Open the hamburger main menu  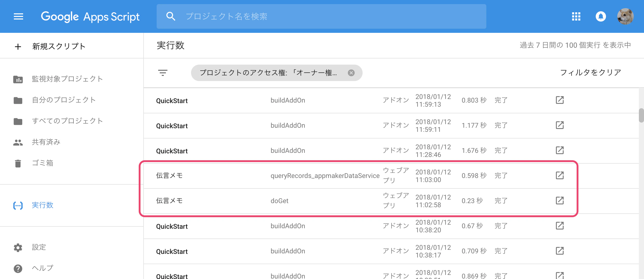pos(18,17)
